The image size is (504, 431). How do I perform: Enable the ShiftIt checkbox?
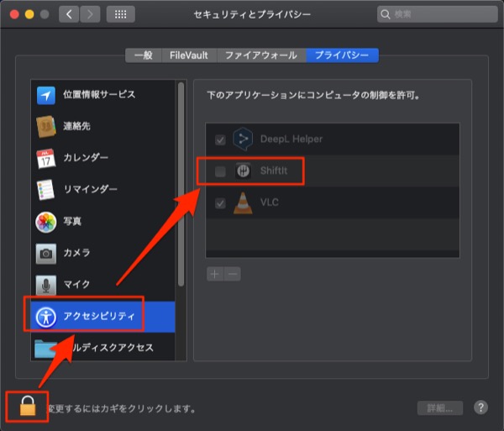(220, 171)
